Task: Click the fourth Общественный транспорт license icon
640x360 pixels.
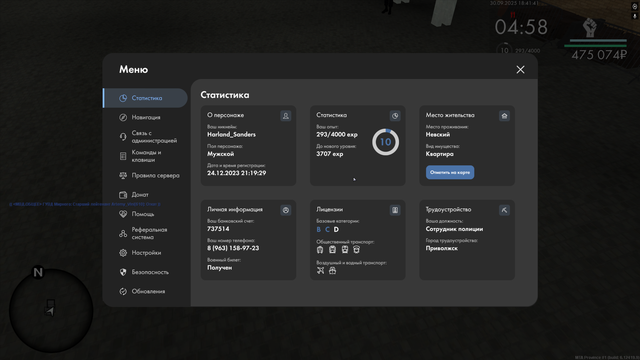Action: pos(357,249)
